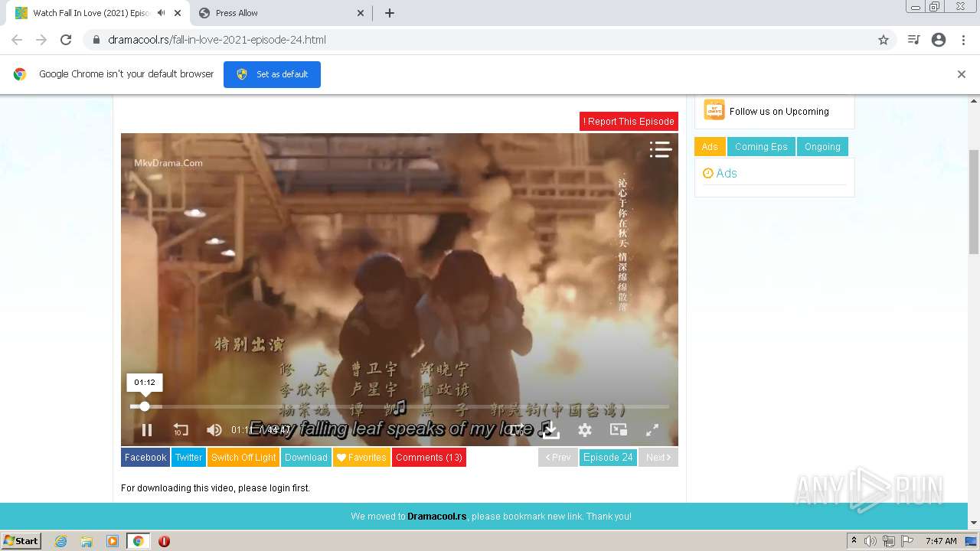This screenshot has width=980, height=551.
Task: Open video player settings gear
Action: (x=585, y=430)
